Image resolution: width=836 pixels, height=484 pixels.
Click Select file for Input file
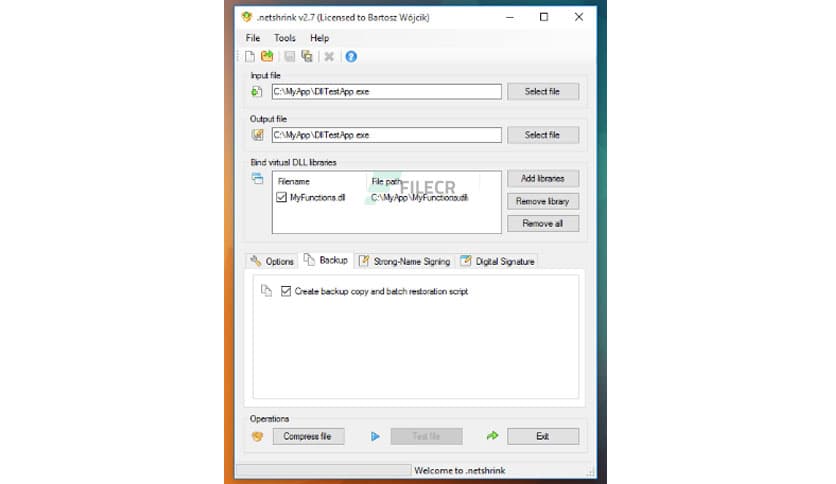coord(543,92)
